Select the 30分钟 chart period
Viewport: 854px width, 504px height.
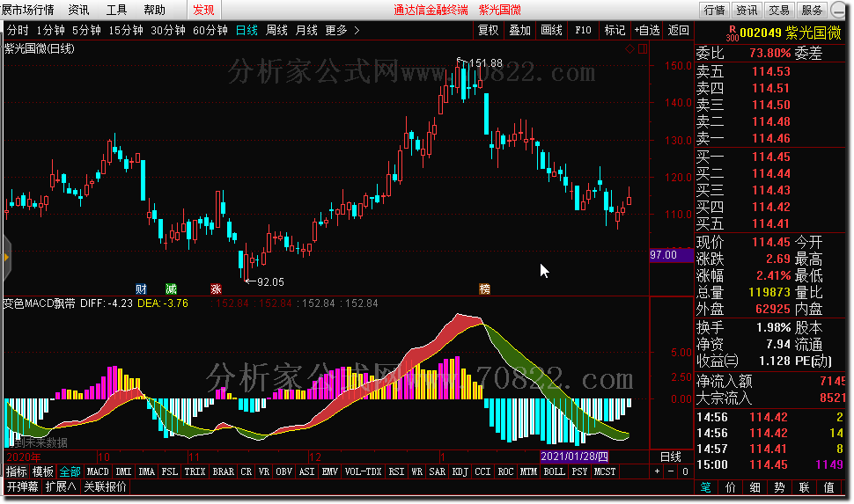pos(168,31)
